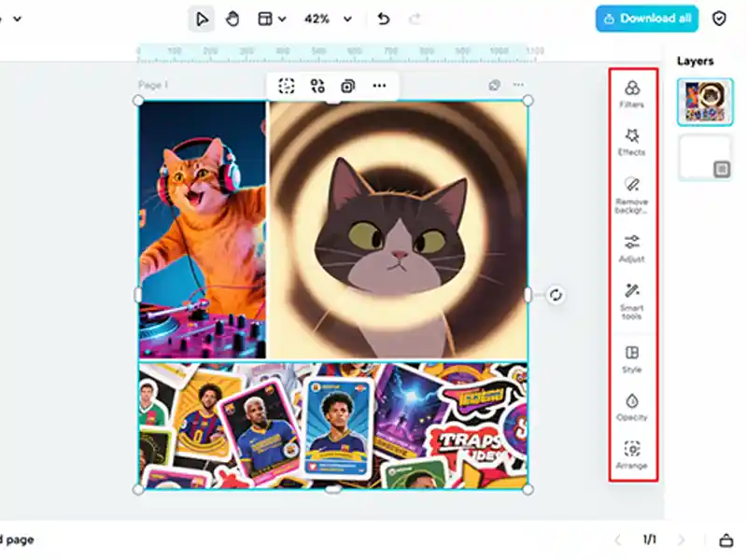Viewport: 747px width, 560px height.
Task: Open Smart tools
Action: pos(632,299)
